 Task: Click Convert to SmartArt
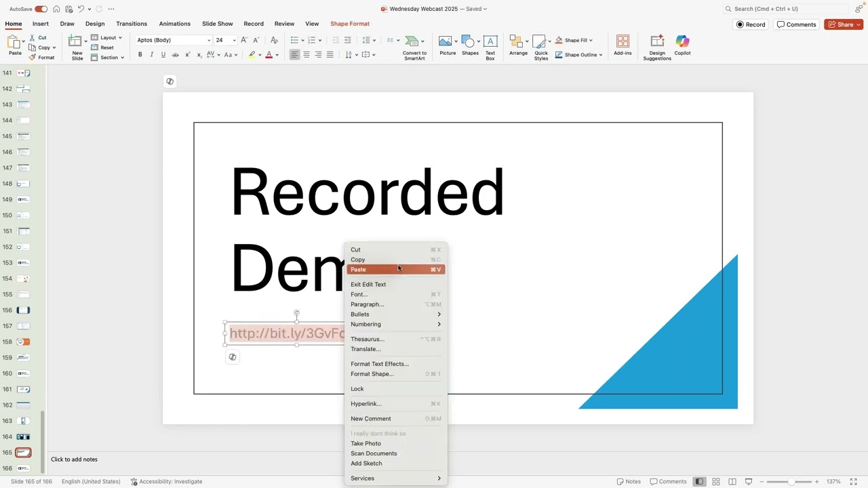coord(414,47)
